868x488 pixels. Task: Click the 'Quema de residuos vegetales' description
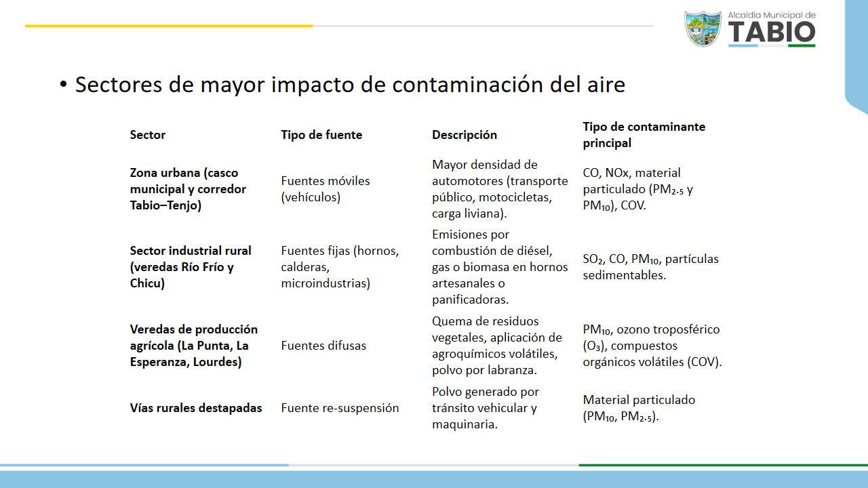496,346
